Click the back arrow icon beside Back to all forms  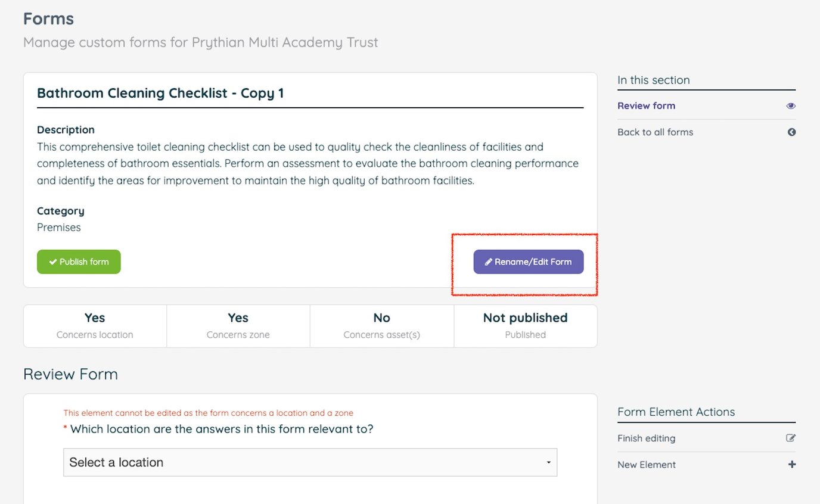(x=791, y=132)
